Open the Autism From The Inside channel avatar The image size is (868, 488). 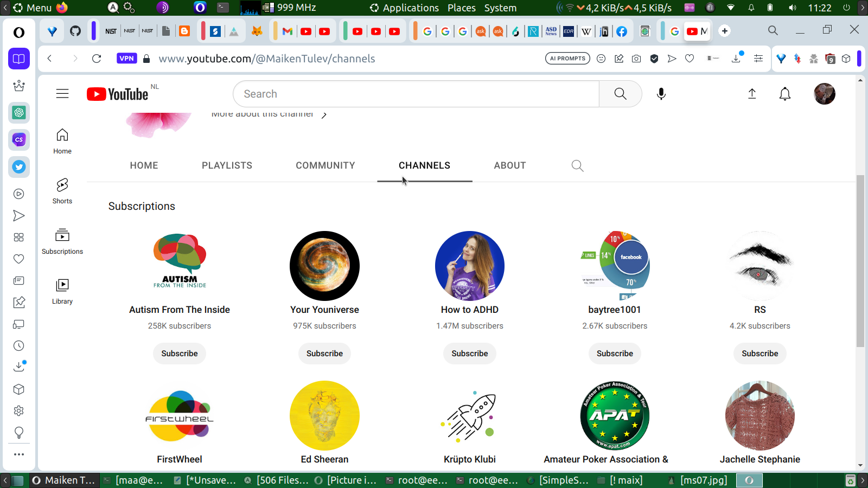[x=180, y=266]
